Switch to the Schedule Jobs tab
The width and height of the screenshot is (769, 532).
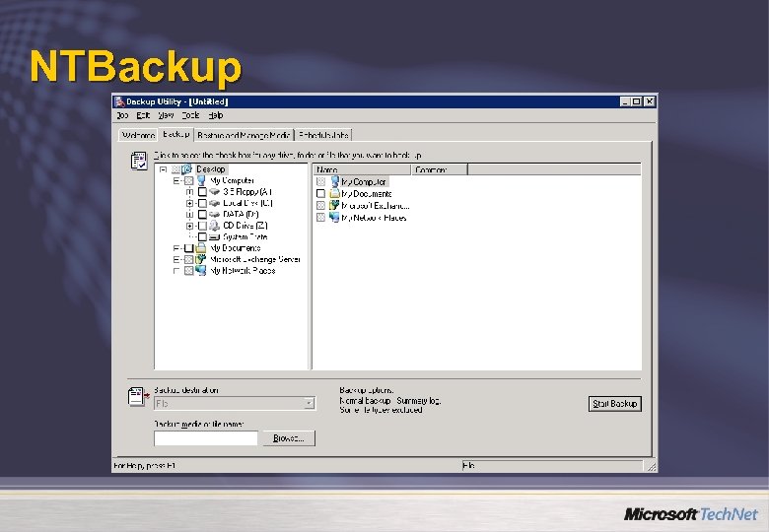(323, 135)
